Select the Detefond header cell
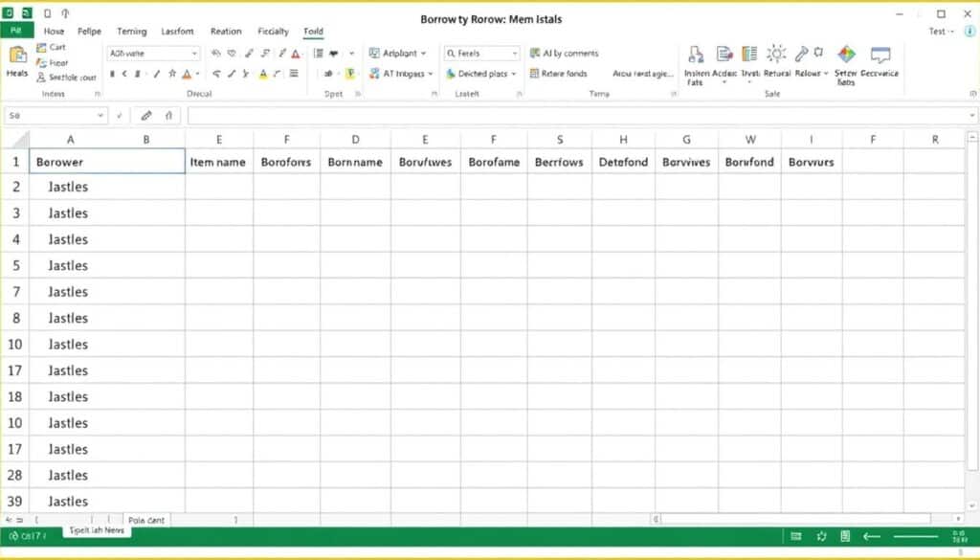980x560 pixels. [623, 162]
